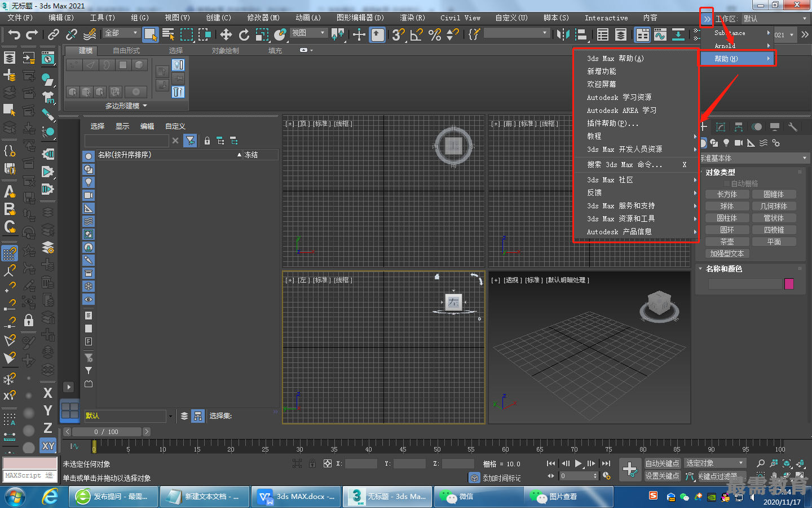Switch to the 自由形式 ribbon tab
The width and height of the screenshot is (812, 508).
pos(126,51)
